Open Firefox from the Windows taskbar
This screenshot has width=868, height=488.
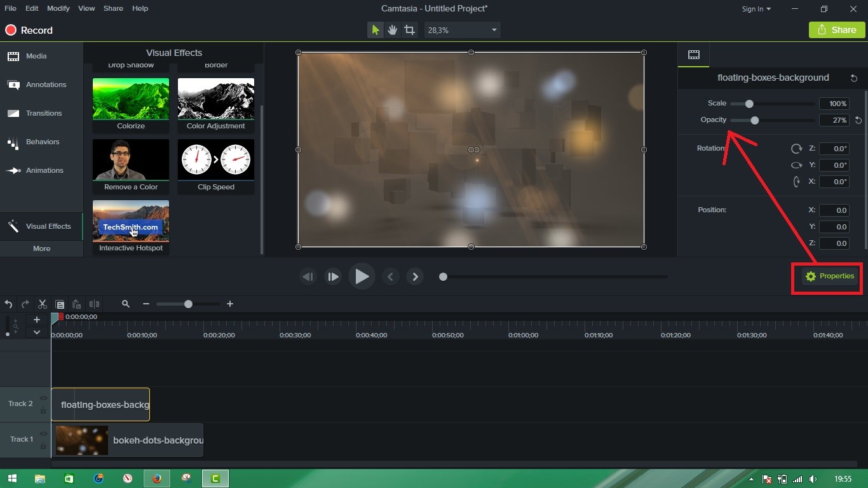click(x=157, y=478)
